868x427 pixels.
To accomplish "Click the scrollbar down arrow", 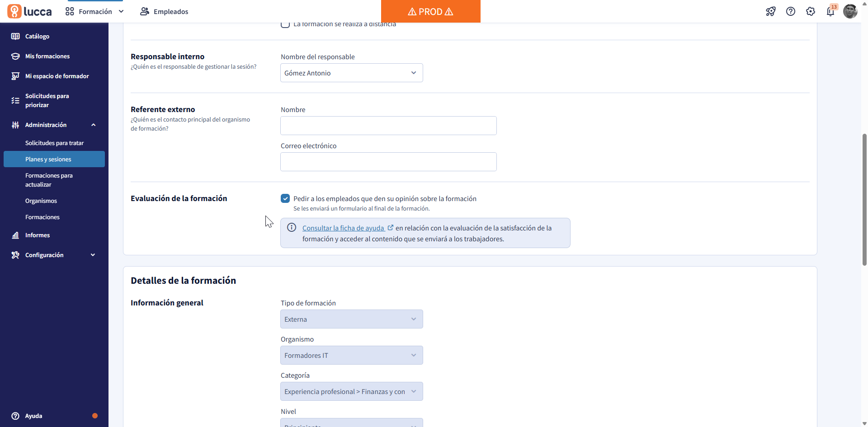I will 864,423.
